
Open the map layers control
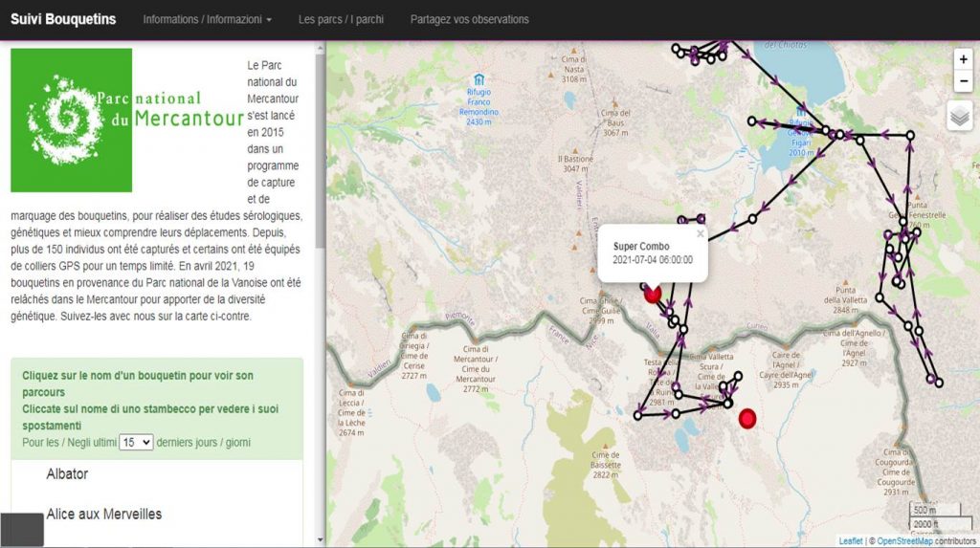(960, 116)
